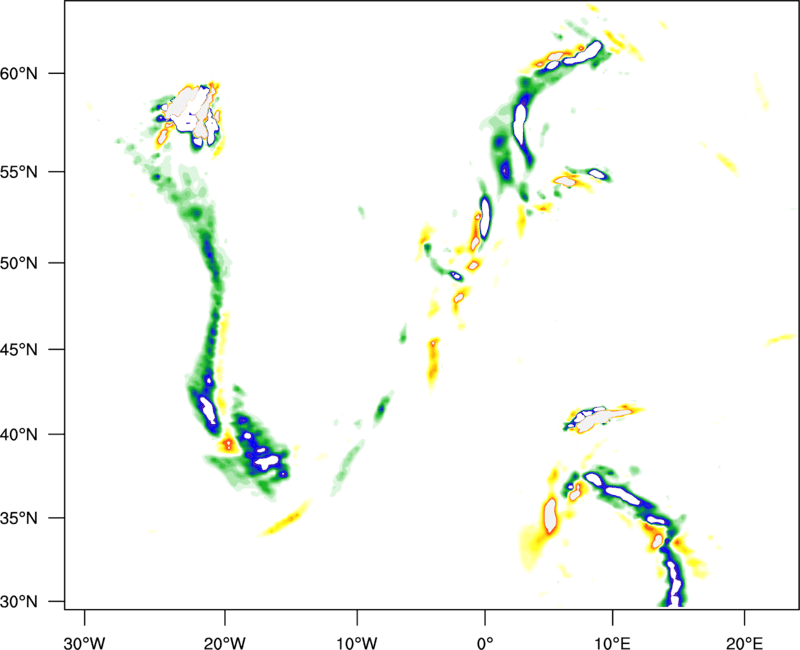The height and width of the screenshot is (650, 800).
Task: Select the 45°N latitude label
Action: [19, 349]
